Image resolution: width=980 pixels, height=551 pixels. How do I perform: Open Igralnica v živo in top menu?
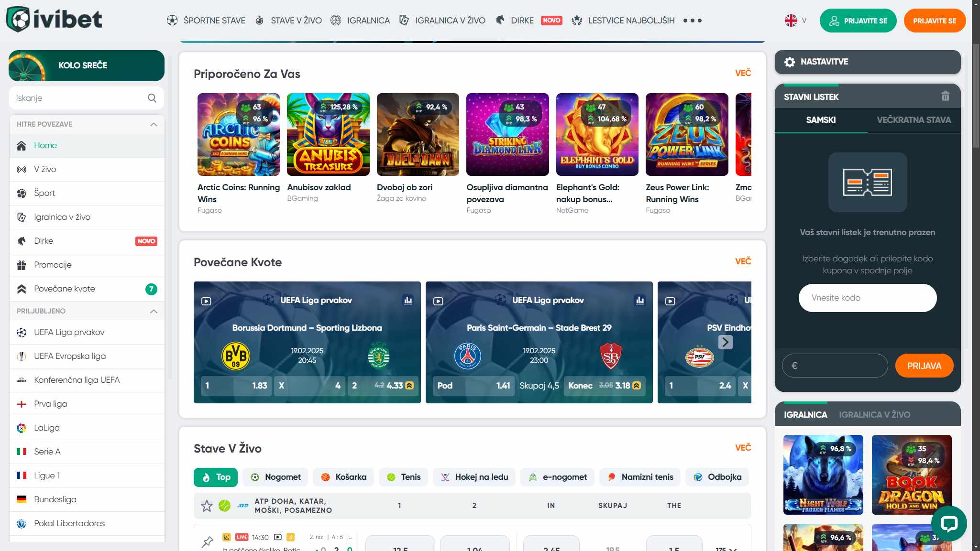tap(442, 21)
